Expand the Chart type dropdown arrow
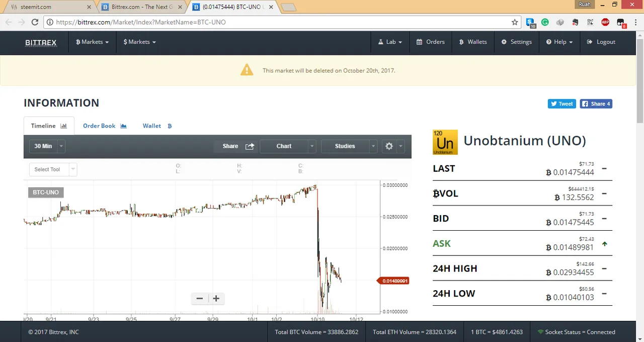The image size is (644, 342). point(312,147)
